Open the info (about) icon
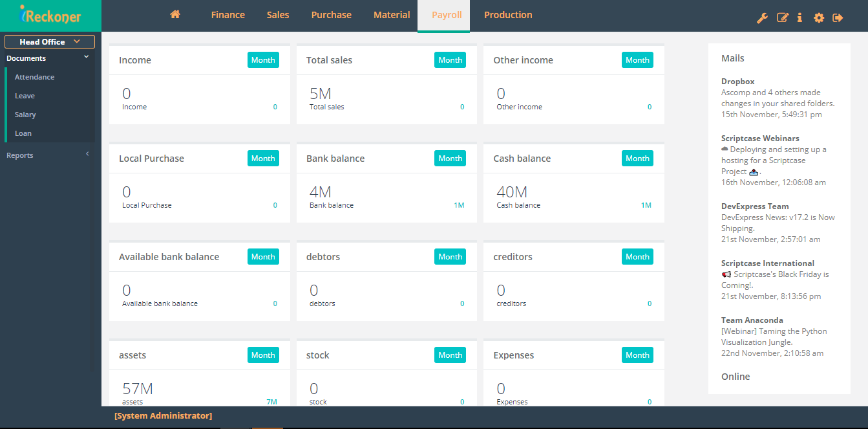 pyautogui.click(x=799, y=17)
